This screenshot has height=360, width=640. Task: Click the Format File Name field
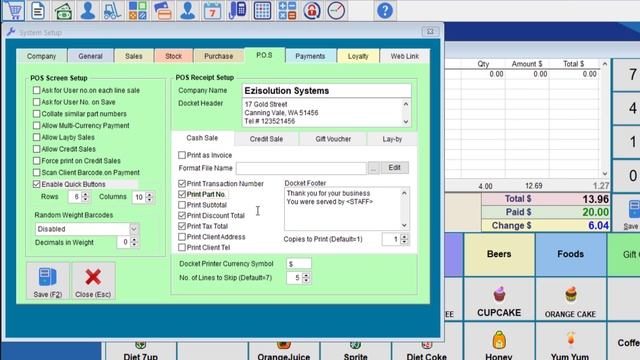301,168
